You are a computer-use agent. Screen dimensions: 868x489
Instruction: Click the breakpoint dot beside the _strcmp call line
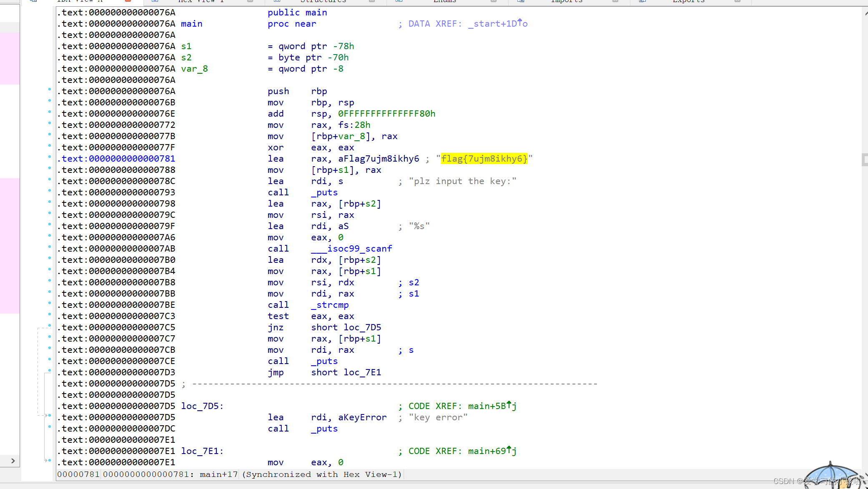(x=50, y=303)
